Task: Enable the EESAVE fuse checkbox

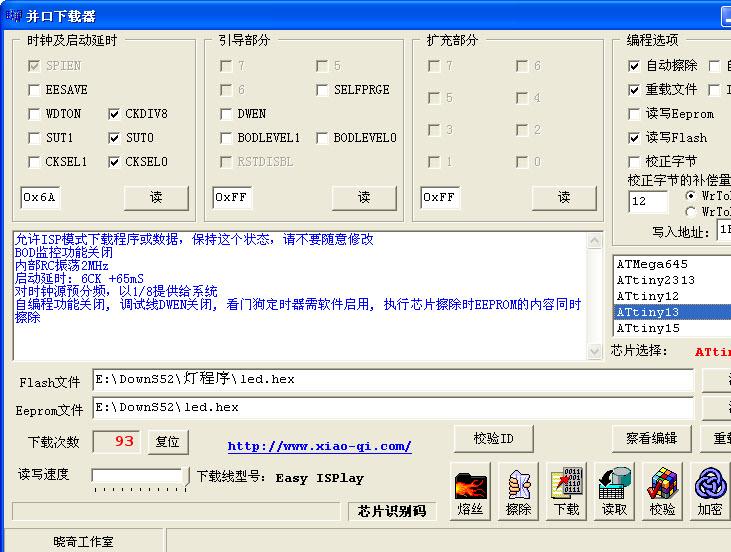Action: (35, 90)
